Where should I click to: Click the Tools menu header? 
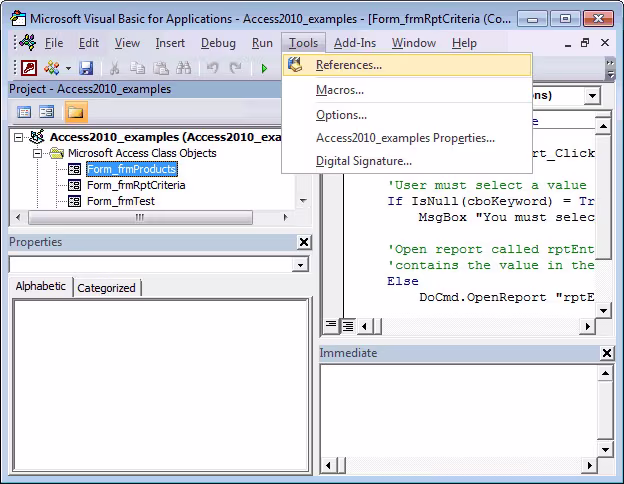point(303,43)
